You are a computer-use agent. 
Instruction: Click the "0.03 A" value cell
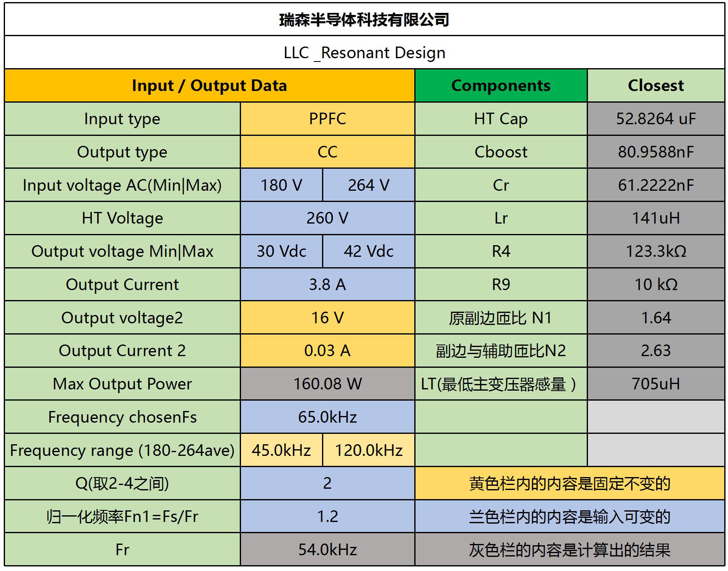[327, 351]
